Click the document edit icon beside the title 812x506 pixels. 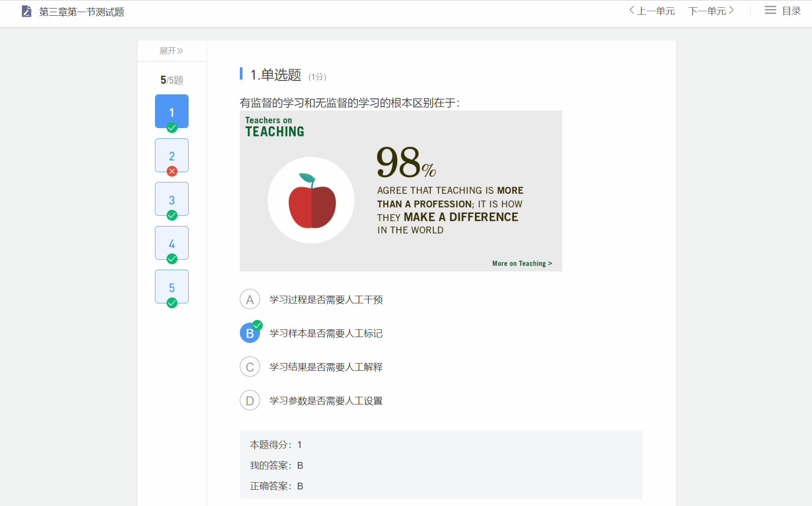(26, 12)
